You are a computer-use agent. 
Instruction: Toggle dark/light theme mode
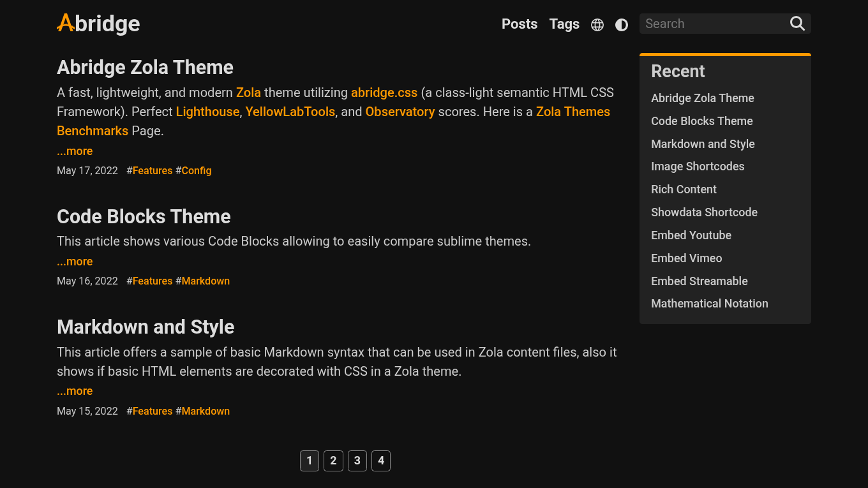pyautogui.click(x=621, y=24)
